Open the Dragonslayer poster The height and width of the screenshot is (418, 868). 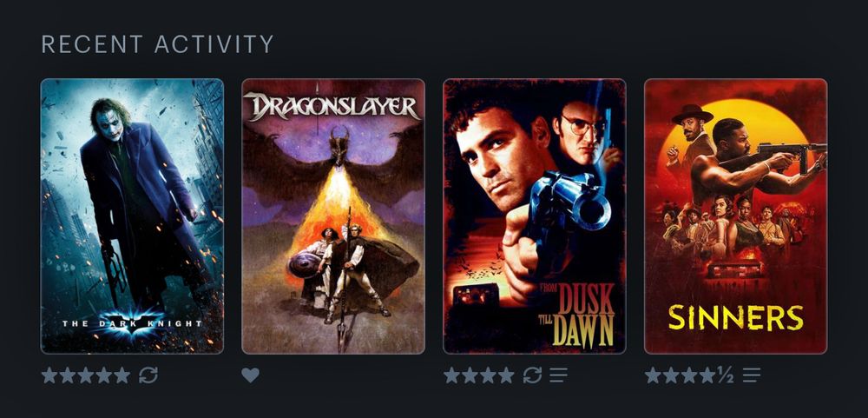tap(333, 216)
